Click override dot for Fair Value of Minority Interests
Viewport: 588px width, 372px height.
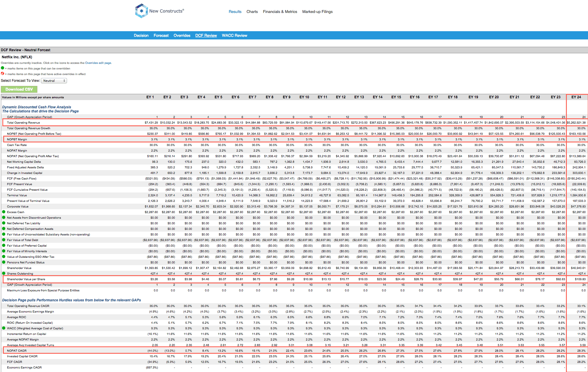[4, 251]
